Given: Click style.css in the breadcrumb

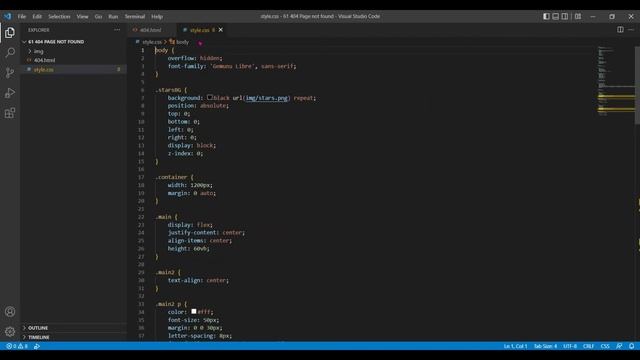Looking at the screenshot, I should [x=152, y=42].
